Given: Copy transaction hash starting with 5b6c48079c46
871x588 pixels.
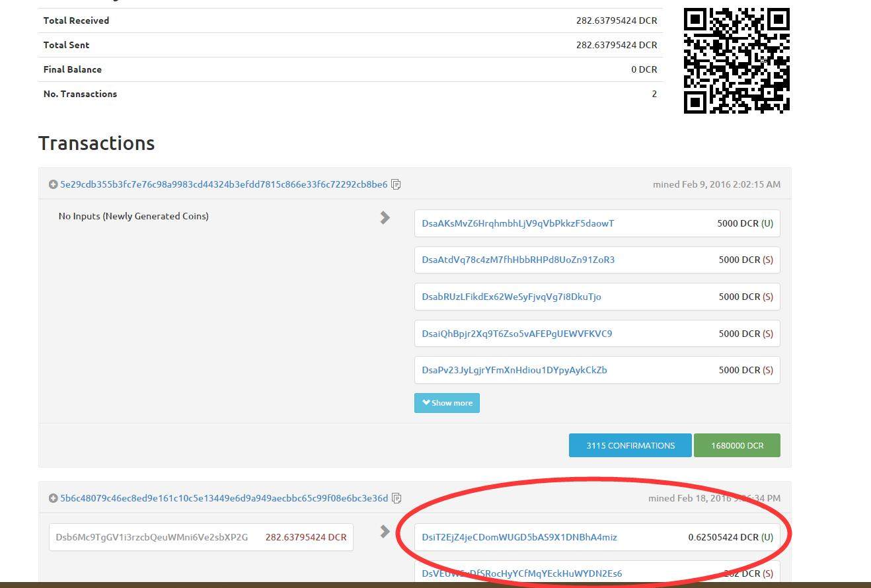Looking at the screenshot, I should 397,498.
